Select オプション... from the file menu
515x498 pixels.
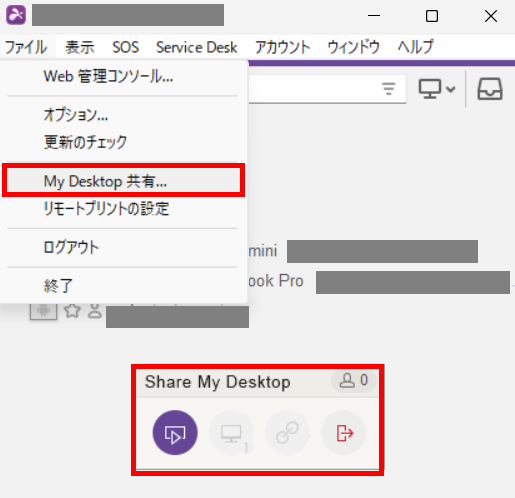(123, 115)
